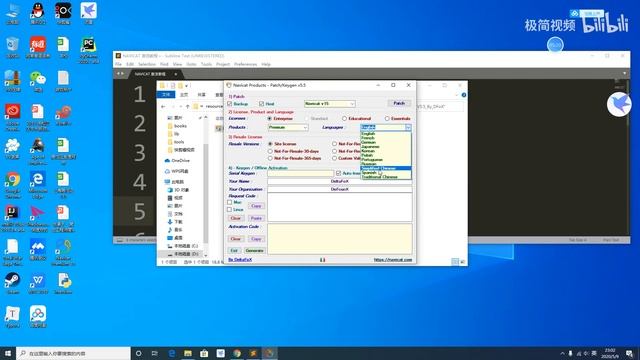Open Edit menu in Sublime Text

pyautogui.click(x=130, y=64)
